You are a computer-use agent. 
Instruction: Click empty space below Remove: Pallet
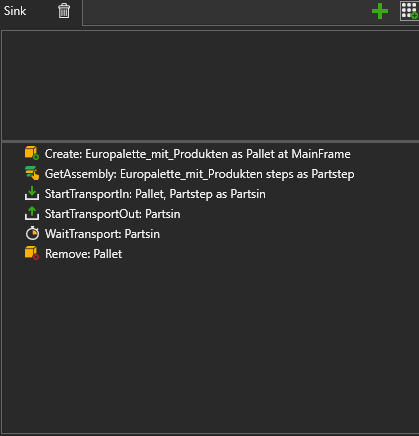point(210,347)
